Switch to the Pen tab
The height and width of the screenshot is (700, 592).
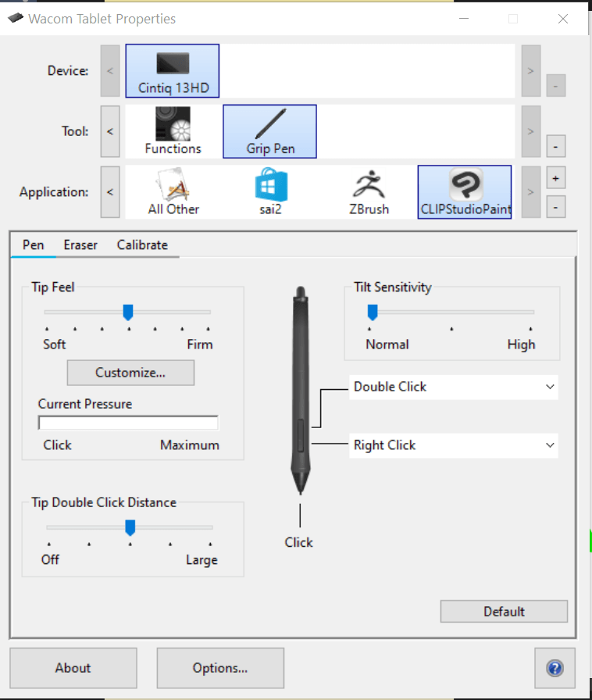coord(34,245)
